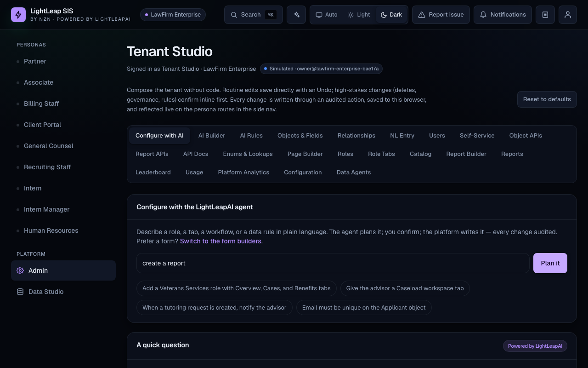Open the AI sparkle assistant icon

click(296, 15)
